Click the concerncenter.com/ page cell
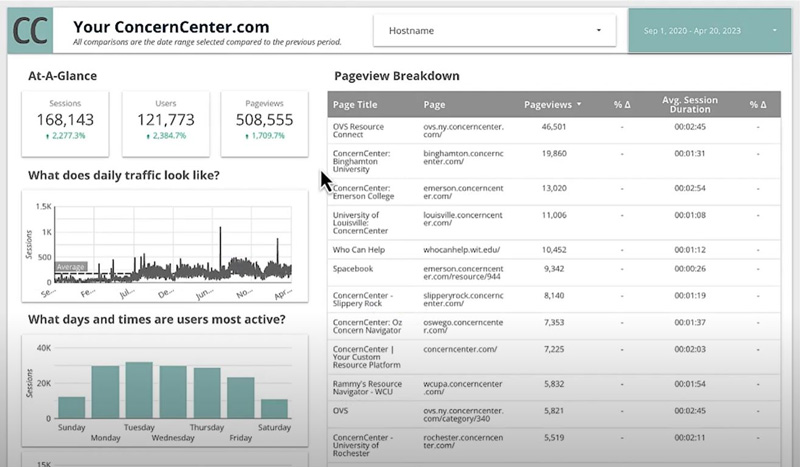Image resolution: width=800 pixels, height=467 pixels. 460,349
